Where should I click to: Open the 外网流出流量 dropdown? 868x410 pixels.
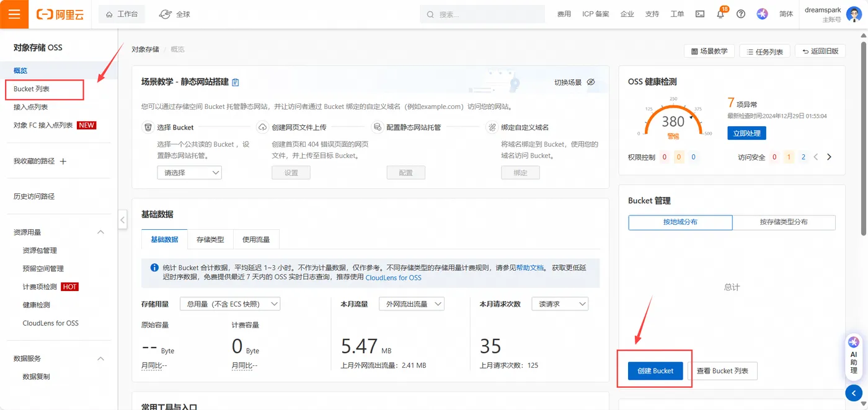coord(412,304)
